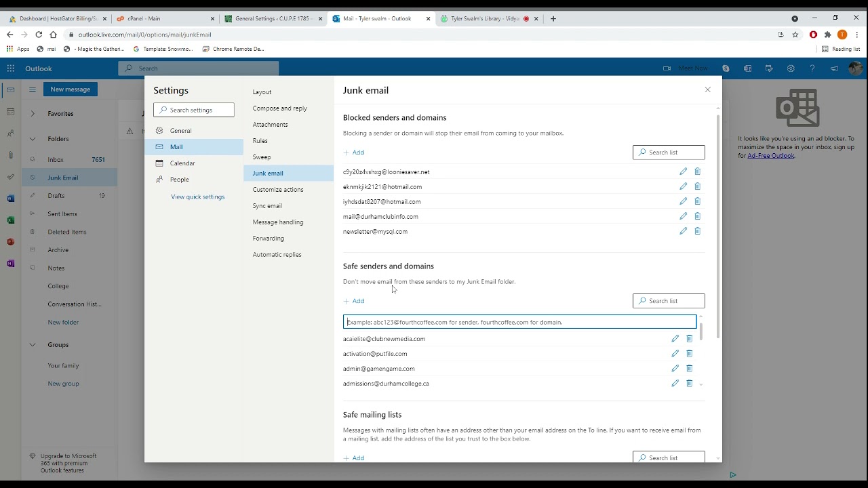868x488 pixels.
Task: Add a safe mailing list
Action: pyautogui.click(x=354, y=458)
